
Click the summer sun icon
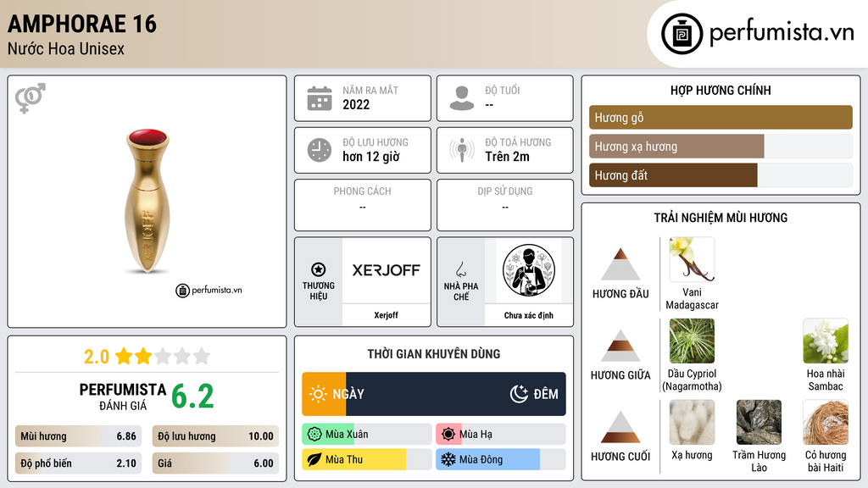coord(448,435)
